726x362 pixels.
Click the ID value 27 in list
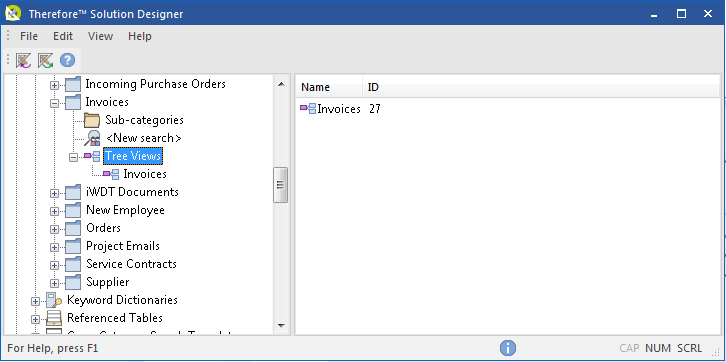pos(375,109)
